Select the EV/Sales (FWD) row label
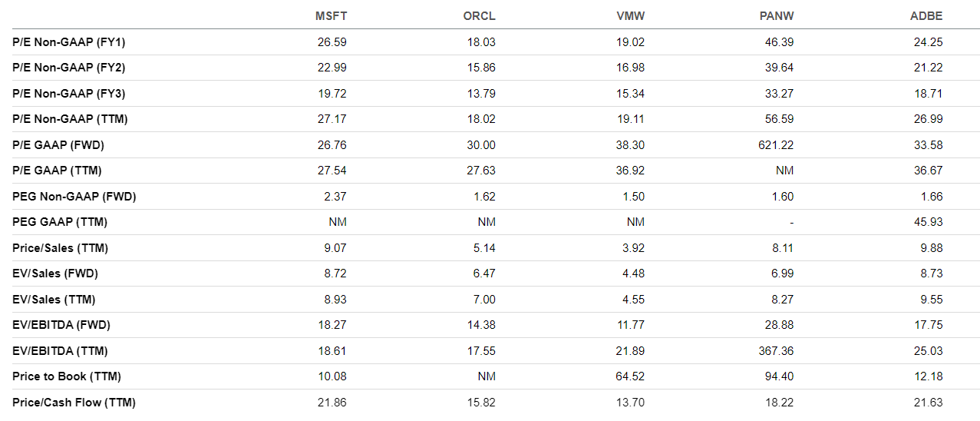This screenshot has height=421, width=980. [x=55, y=273]
